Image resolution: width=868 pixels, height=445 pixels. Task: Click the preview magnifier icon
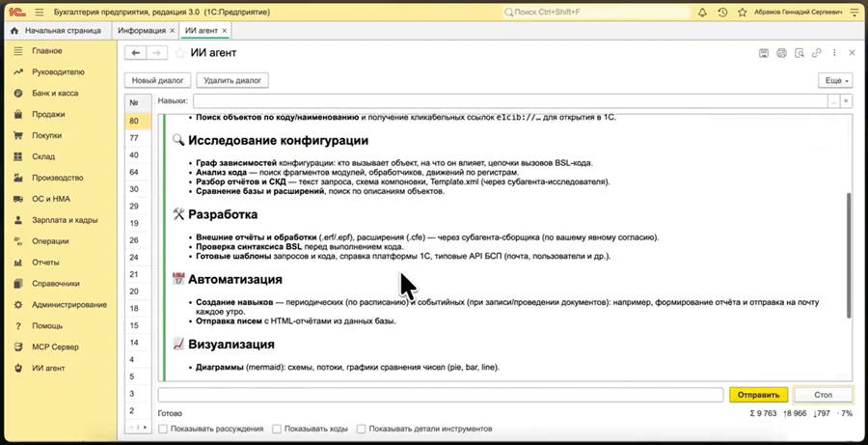[x=799, y=53]
